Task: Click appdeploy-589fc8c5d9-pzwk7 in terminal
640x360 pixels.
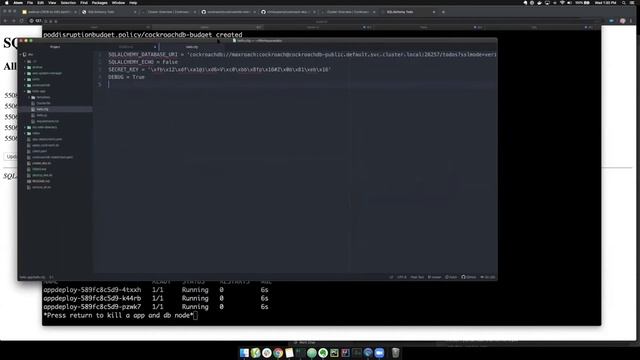Action: pos(92,307)
